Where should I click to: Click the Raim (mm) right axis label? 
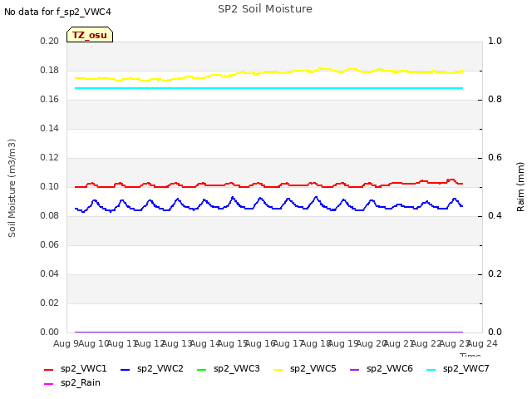pyautogui.click(x=520, y=187)
